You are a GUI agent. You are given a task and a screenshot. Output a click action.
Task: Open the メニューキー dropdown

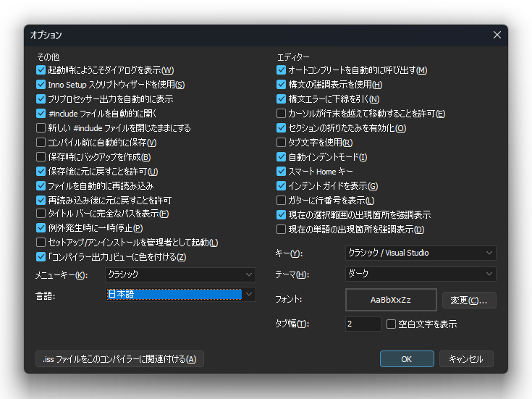(180, 274)
